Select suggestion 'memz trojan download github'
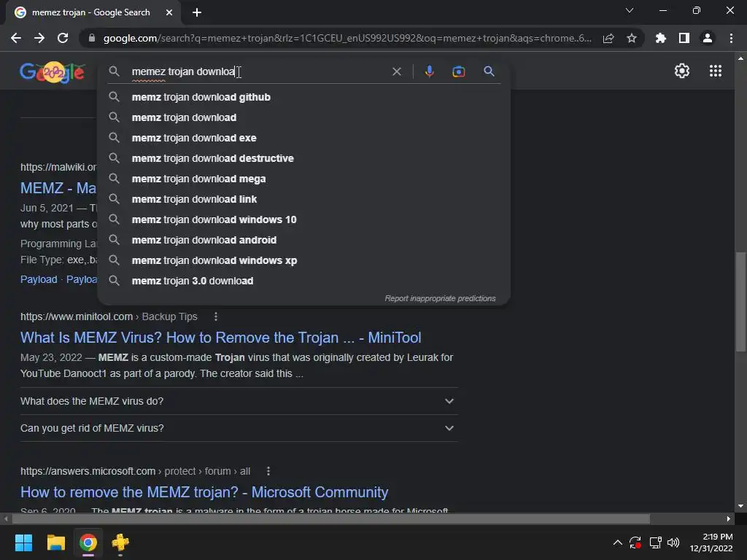The image size is (747, 560). pyautogui.click(x=303, y=97)
